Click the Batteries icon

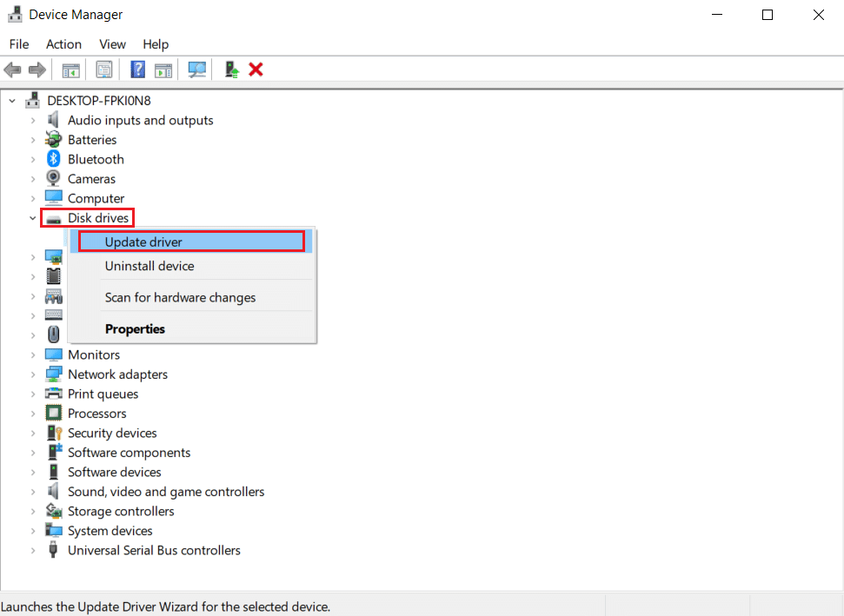[53, 139]
